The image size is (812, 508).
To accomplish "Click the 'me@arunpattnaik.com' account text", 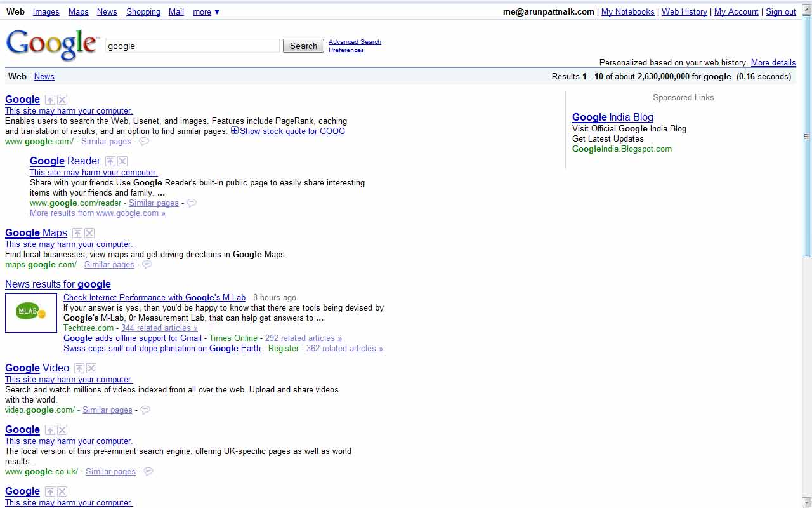I will coord(549,12).
